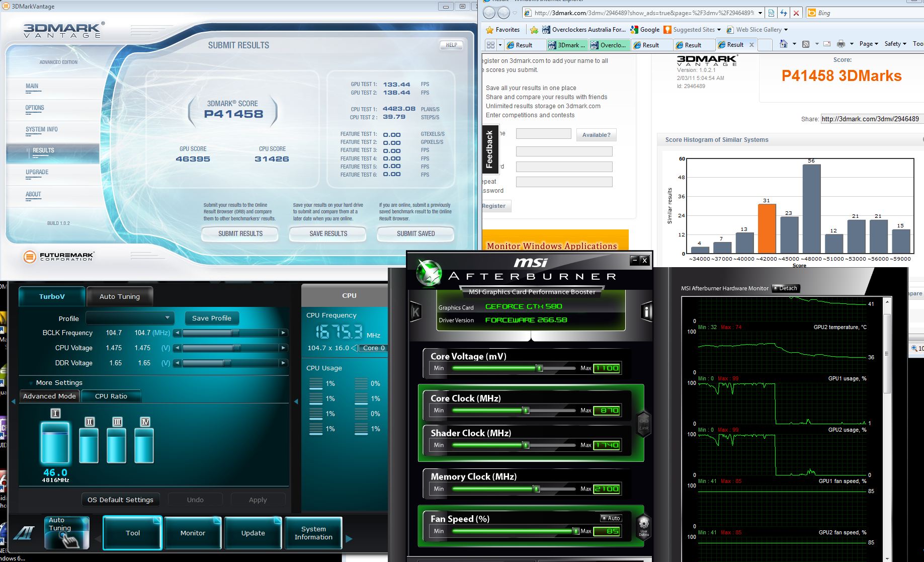The width and height of the screenshot is (924, 562).
Task: Click the Kombustor K icon in Afterburner
Action: coord(415,312)
